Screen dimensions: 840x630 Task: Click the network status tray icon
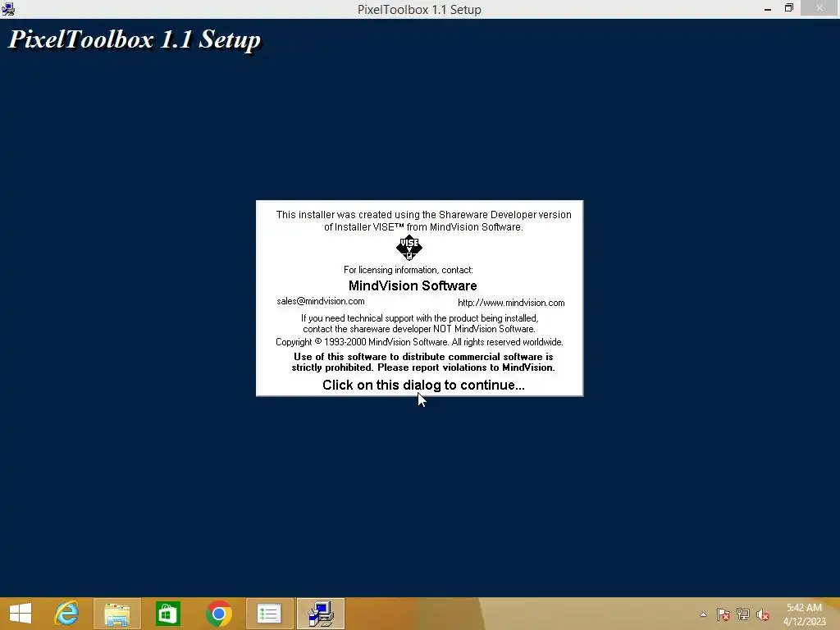pyautogui.click(x=743, y=614)
